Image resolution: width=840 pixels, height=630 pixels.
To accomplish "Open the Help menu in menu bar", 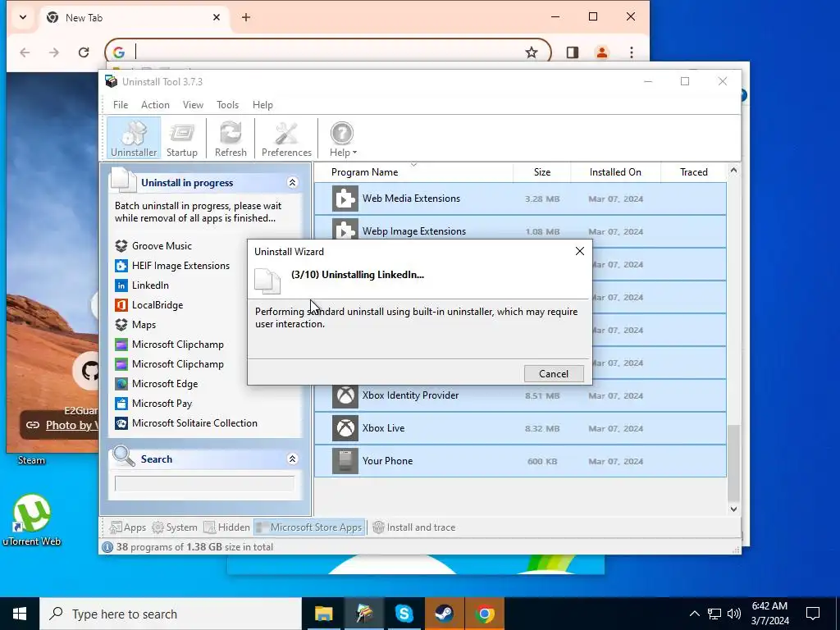I will pyautogui.click(x=262, y=105).
